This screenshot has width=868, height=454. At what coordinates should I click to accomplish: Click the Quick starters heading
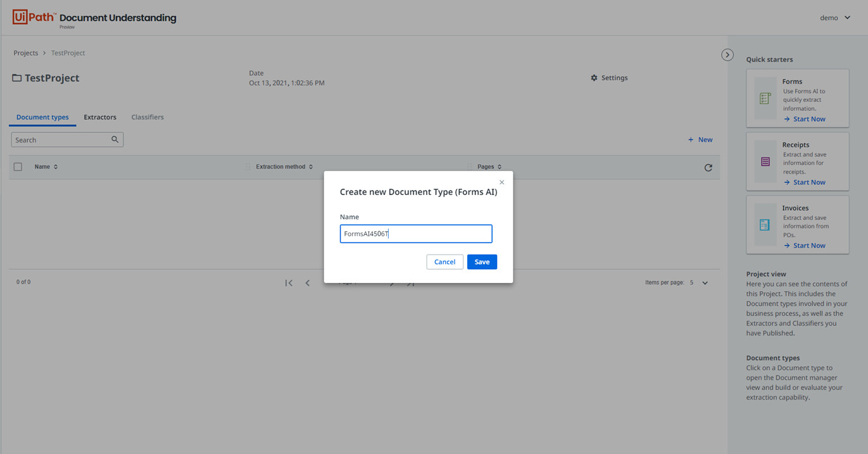click(x=769, y=60)
